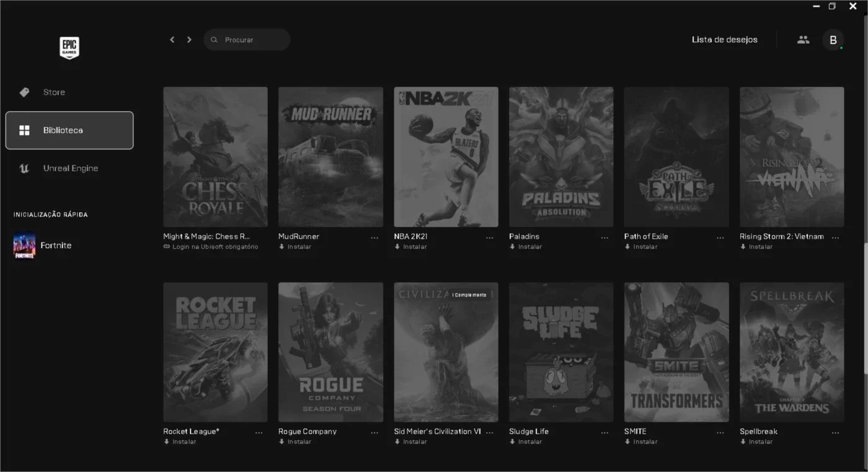Open Might & Magic Chess Royale cover
Screen dimensions: 868x472
point(216,157)
